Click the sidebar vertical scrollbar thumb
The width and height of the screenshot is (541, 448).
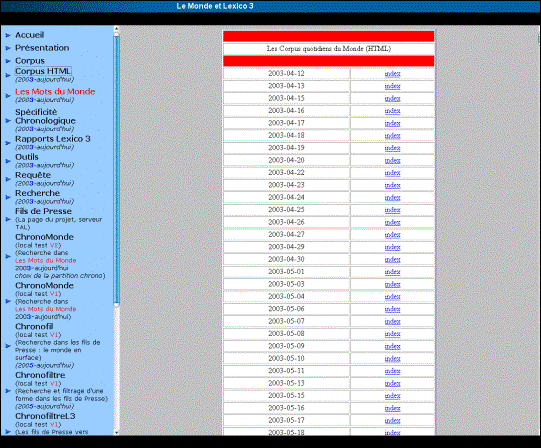click(116, 169)
